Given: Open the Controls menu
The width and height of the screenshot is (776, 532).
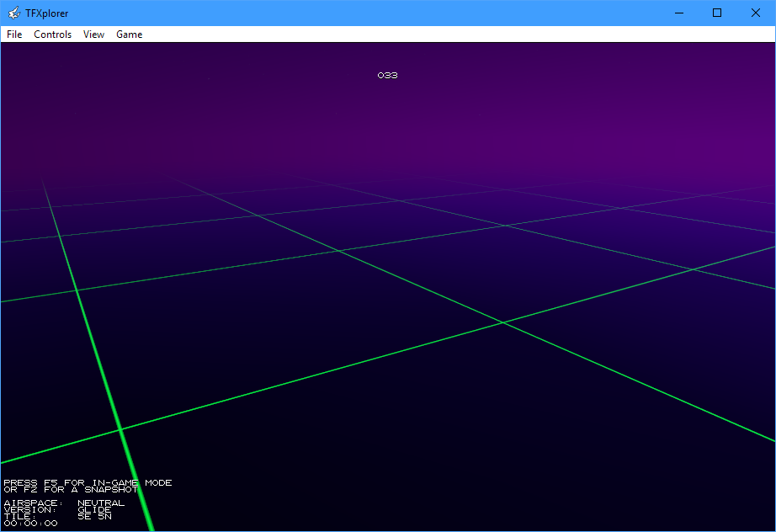Looking at the screenshot, I should pyautogui.click(x=52, y=35).
